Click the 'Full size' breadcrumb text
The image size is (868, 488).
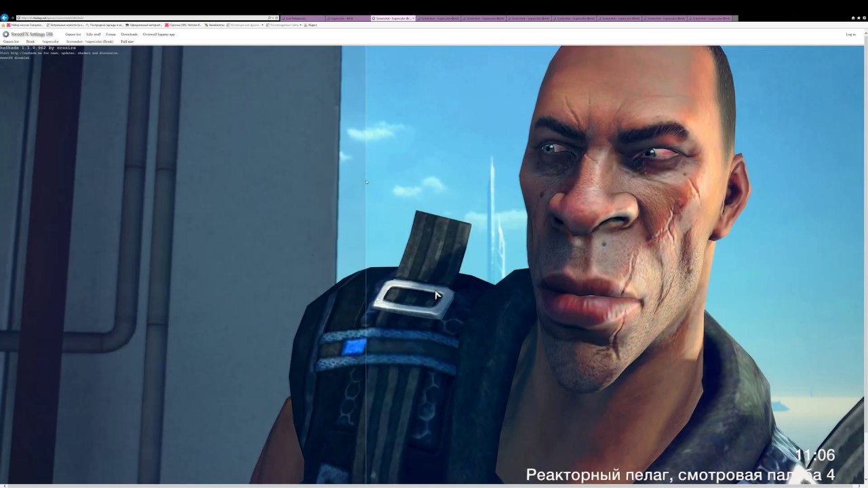click(127, 41)
